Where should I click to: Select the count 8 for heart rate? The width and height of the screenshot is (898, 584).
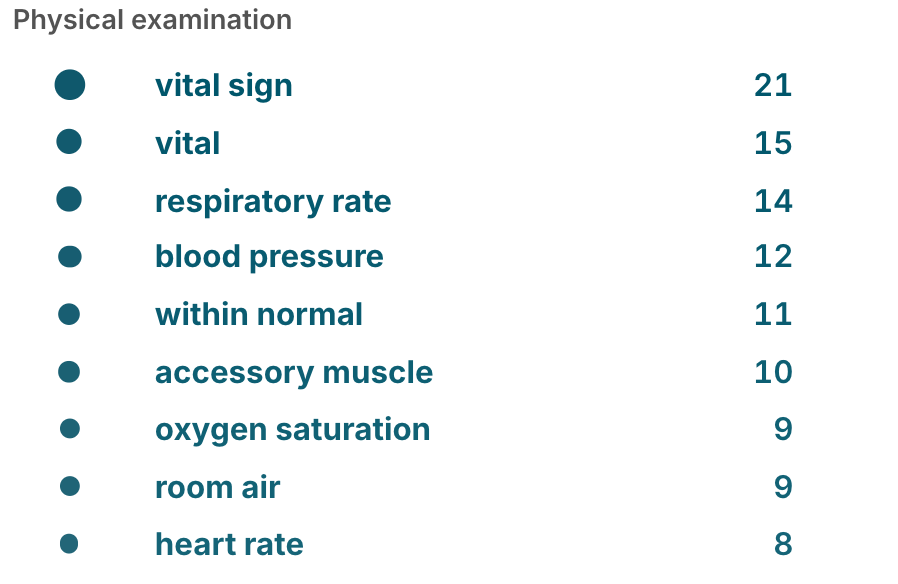click(783, 544)
